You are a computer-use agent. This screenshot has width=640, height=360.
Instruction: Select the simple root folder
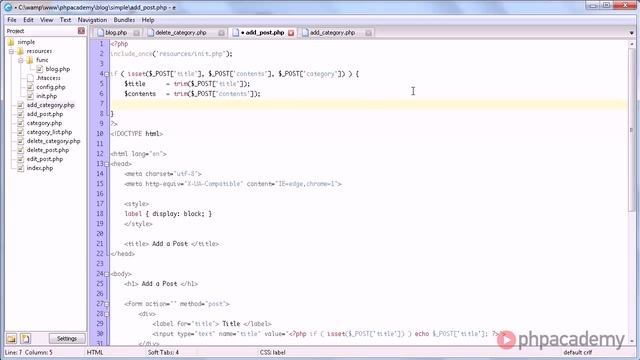(x=26, y=42)
